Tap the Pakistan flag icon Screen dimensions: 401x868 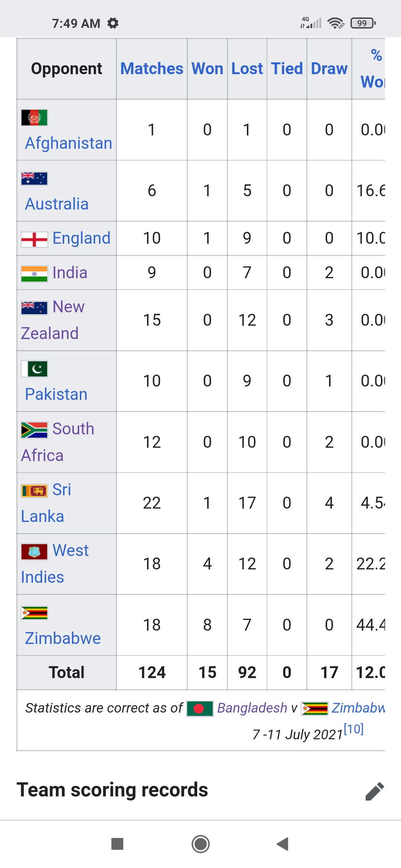pyautogui.click(x=34, y=369)
